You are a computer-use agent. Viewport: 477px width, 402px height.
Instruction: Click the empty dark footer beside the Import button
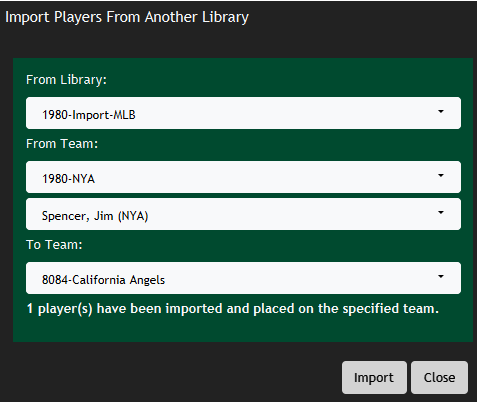pyautogui.click(x=173, y=377)
